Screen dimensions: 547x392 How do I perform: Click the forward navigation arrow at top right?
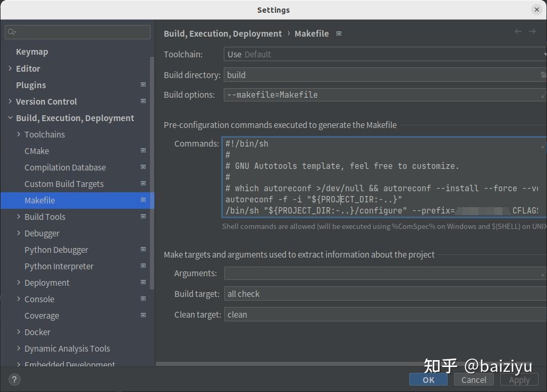point(533,31)
